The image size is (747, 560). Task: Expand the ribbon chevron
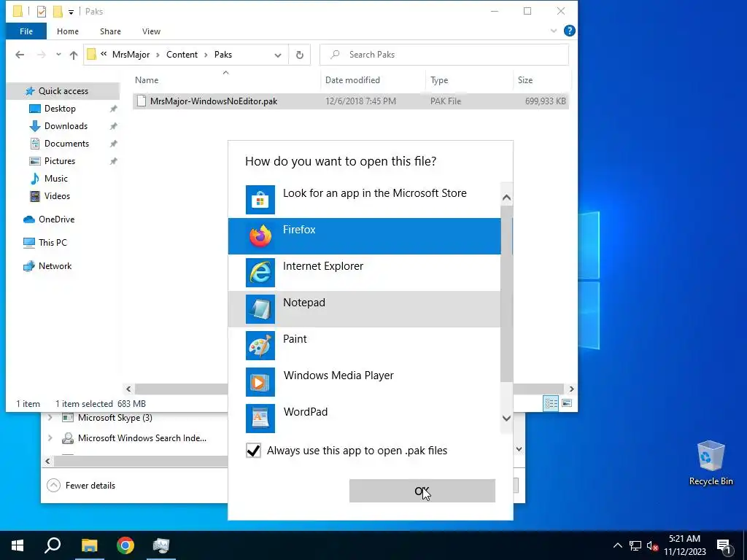tap(554, 31)
